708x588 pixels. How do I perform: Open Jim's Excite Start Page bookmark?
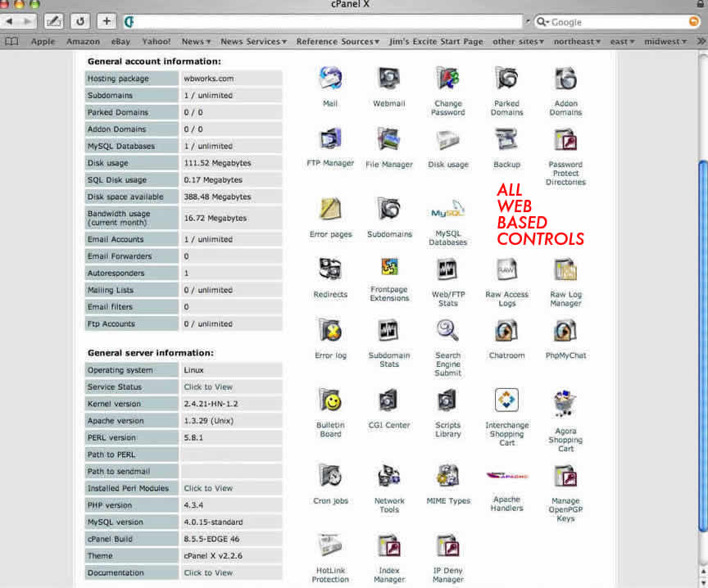click(x=436, y=42)
